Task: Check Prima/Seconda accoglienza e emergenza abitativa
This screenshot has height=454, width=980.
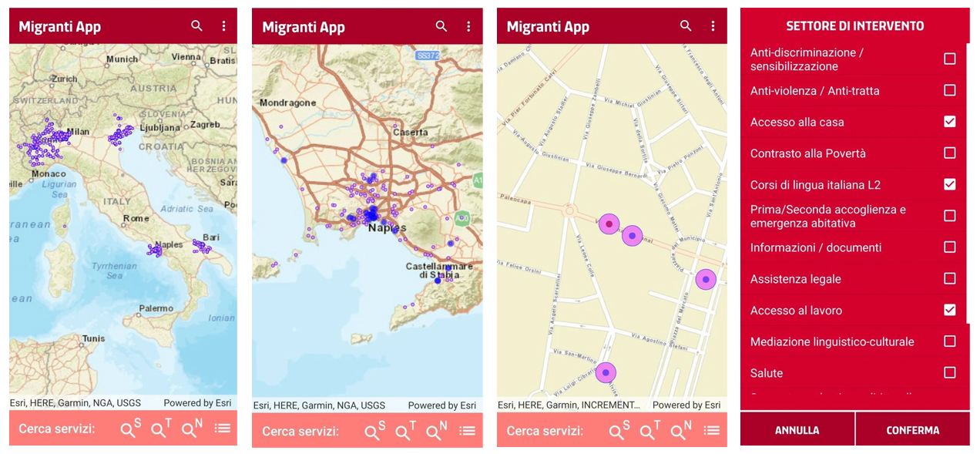Action: pos(950,216)
